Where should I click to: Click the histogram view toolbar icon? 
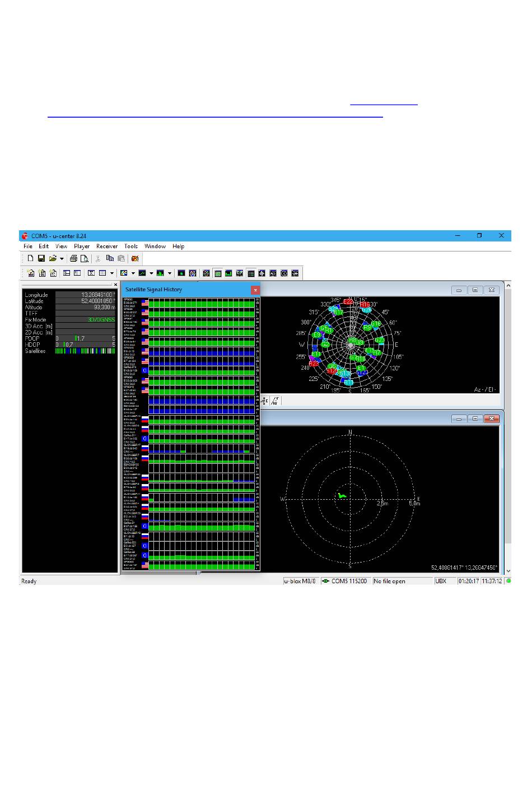(160, 273)
